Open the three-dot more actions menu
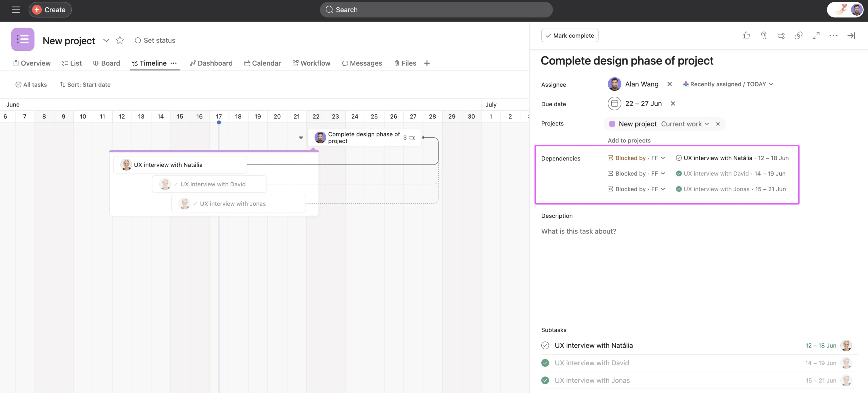868x393 pixels. pyautogui.click(x=833, y=36)
